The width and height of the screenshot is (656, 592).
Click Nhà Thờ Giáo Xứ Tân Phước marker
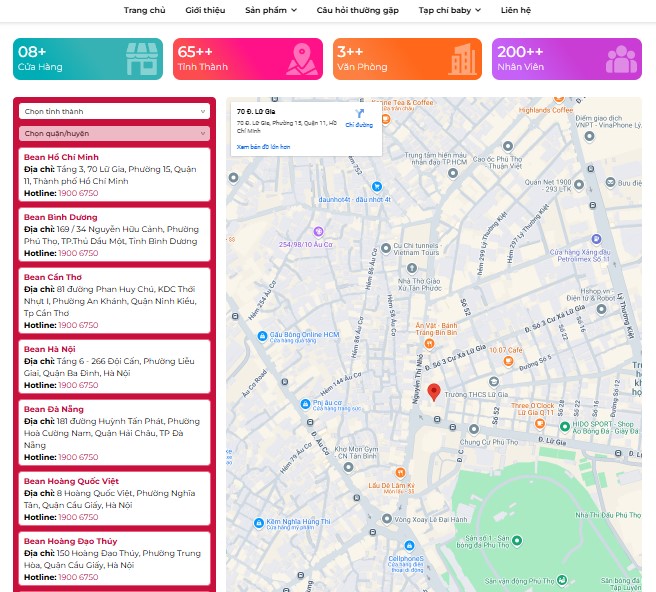pos(412,268)
